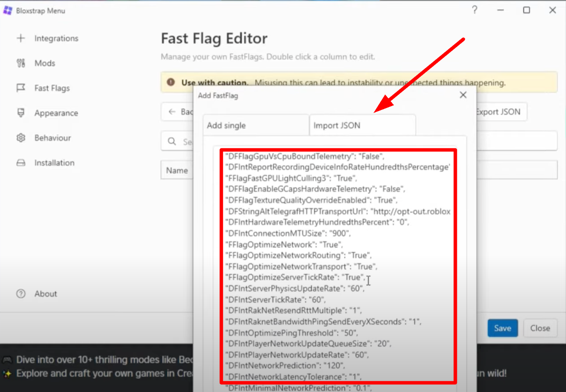Open the Behaviour settings

tap(53, 138)
